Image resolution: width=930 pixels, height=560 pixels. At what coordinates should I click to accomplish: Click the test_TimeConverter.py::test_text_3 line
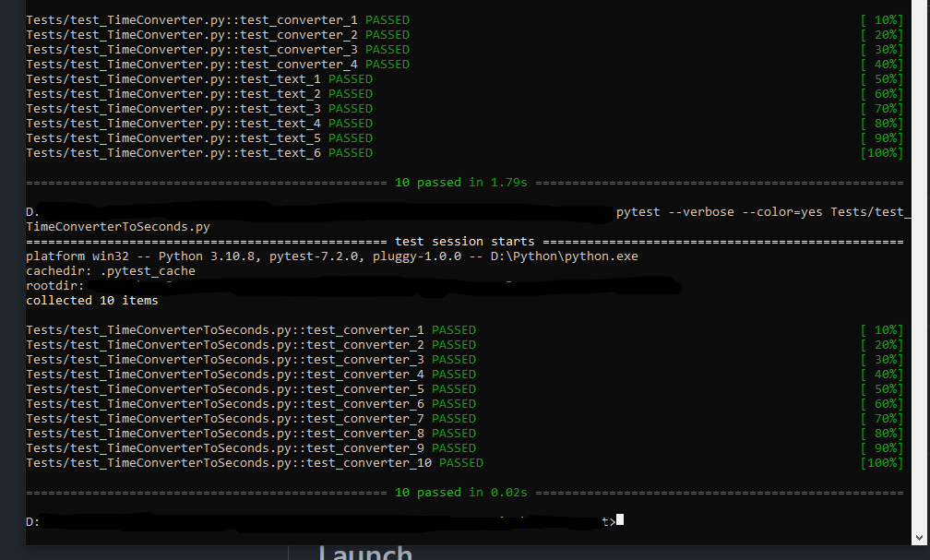coord(199,109)
